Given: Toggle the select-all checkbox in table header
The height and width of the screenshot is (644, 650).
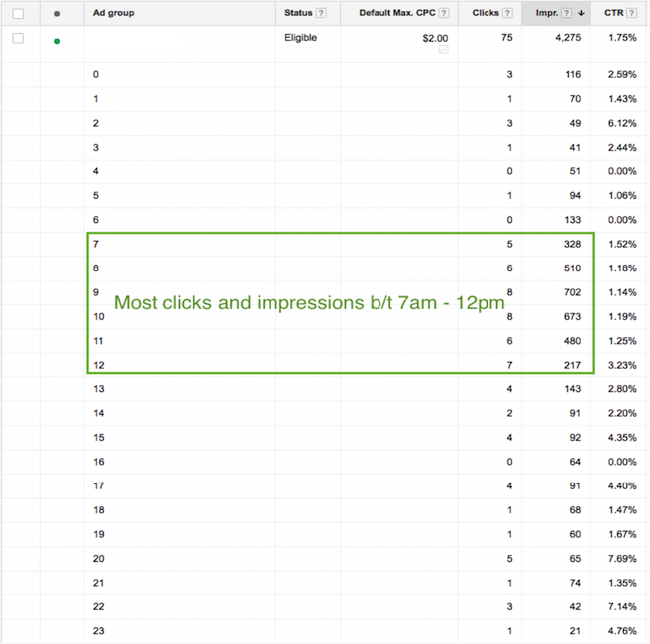Looking at the screenshot, I should [x=18, y=13].
